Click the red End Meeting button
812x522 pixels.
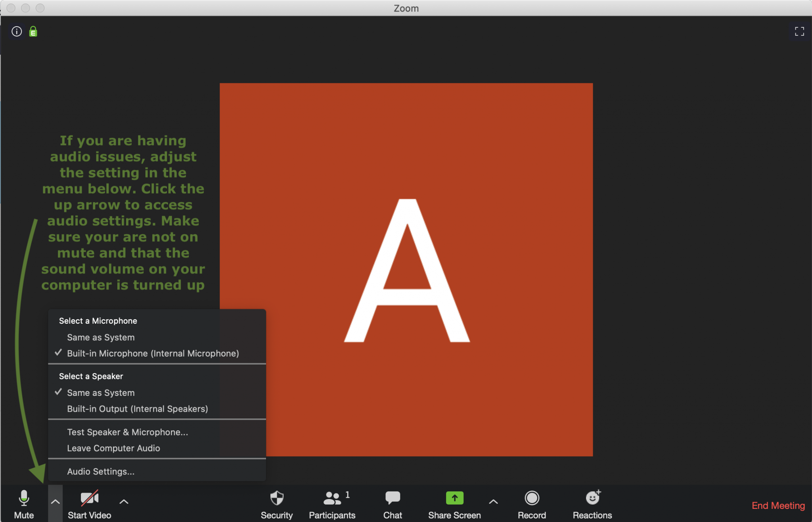click(778, 506)
